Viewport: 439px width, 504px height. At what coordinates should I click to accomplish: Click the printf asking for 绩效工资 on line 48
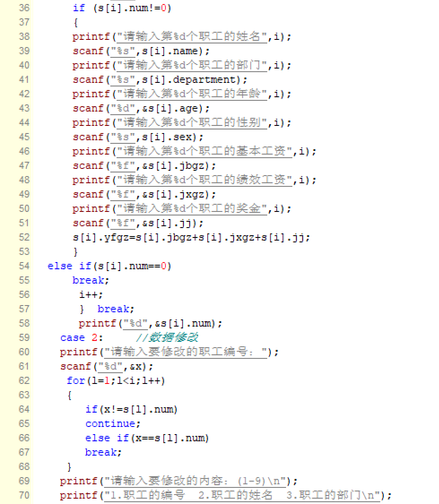194,180
